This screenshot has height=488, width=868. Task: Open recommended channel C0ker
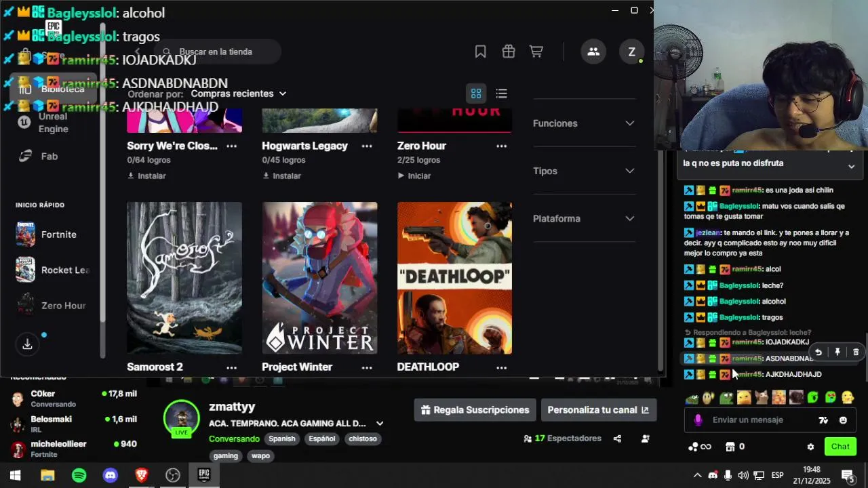point(73,399)
